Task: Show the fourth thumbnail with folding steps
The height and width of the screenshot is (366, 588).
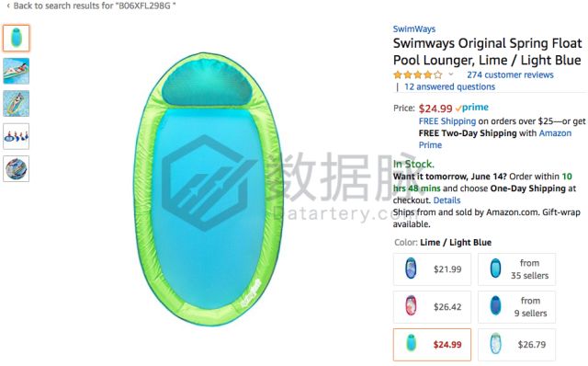Action: tap(17, 136)
